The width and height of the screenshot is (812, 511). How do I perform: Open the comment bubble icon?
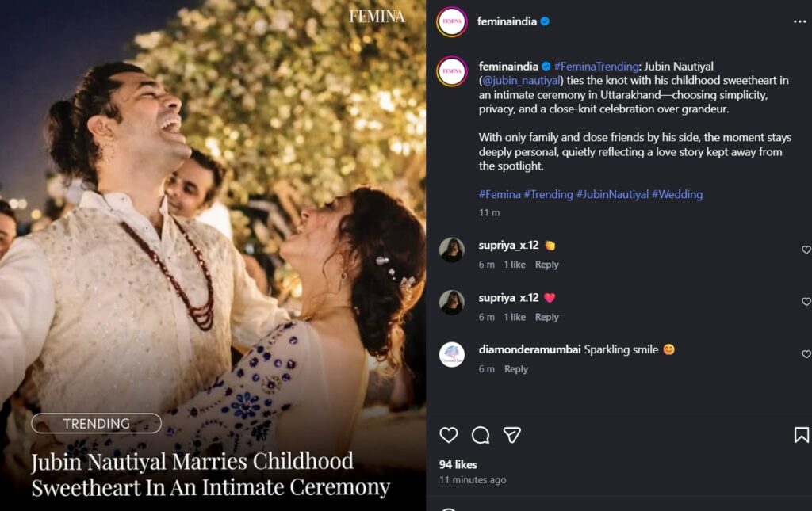481,435
